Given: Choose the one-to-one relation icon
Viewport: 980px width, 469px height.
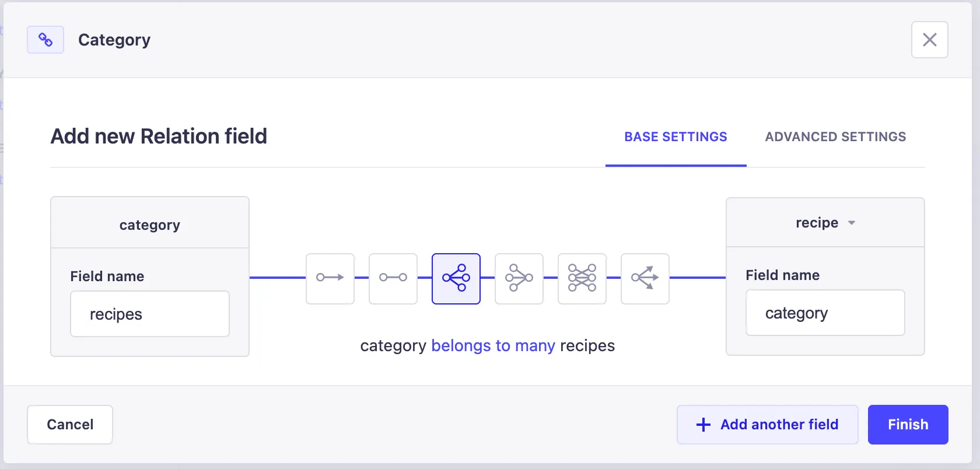Looking at the screenshot, I should tap(393, 278).
